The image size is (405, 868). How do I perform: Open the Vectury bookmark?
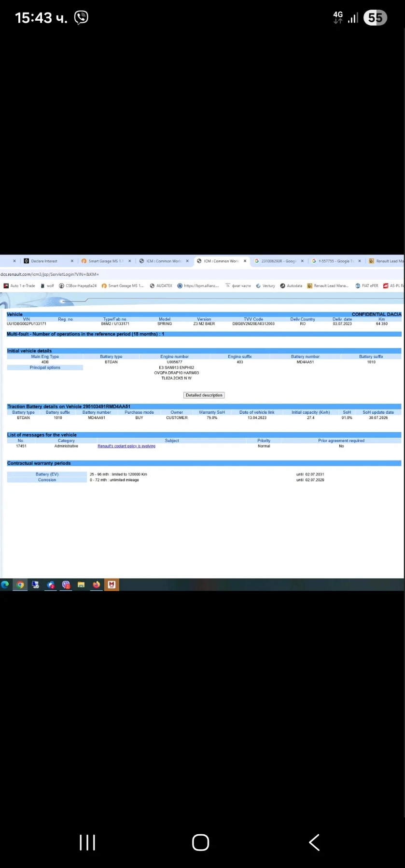pyautogui.click(x=265, y=285)
